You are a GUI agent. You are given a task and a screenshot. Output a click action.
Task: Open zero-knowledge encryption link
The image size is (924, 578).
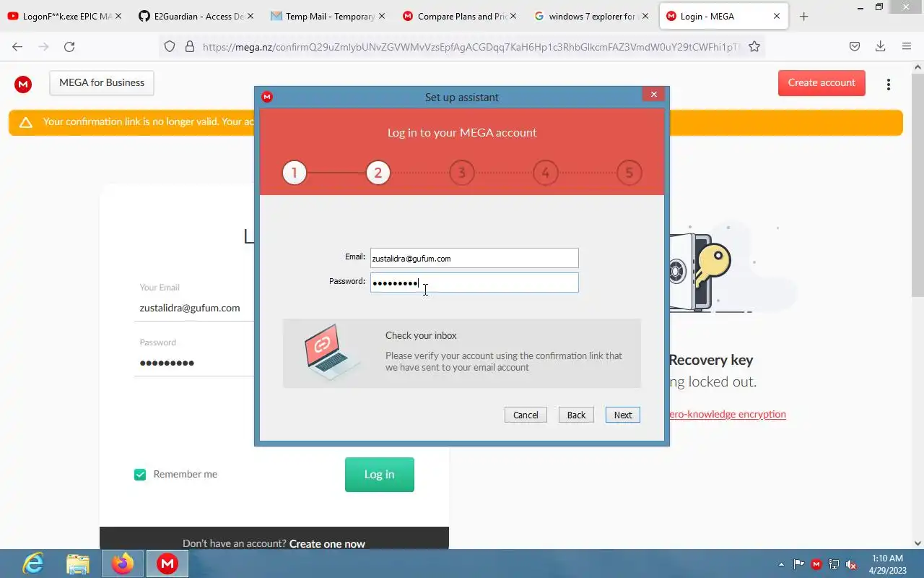click(727, 415)
